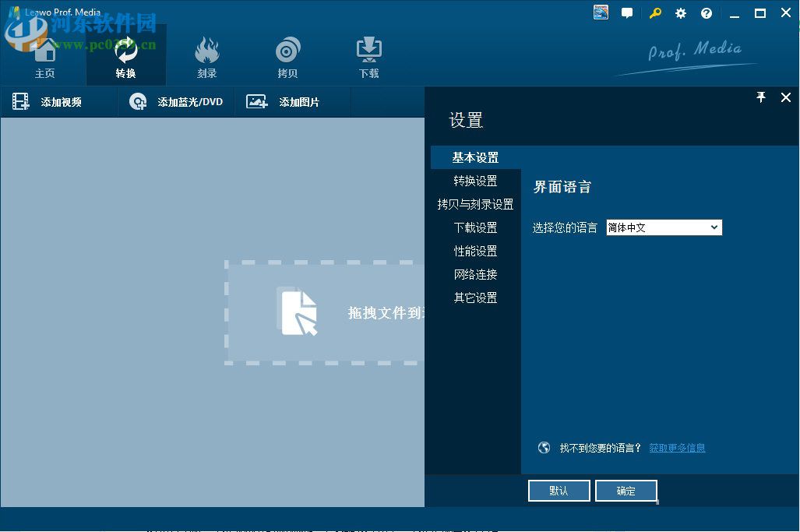
Task: Toggle the pin icon in settings panel
Action: tap(760, 97)
